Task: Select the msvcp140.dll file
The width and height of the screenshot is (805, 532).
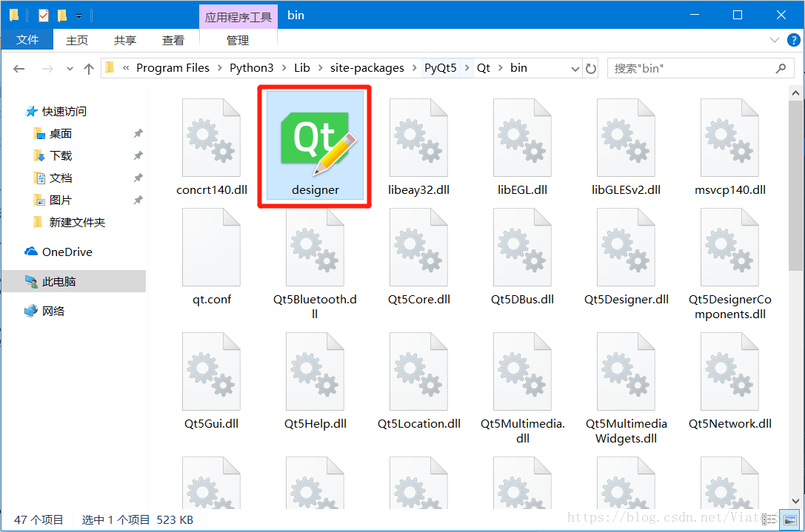Action: point(729,147)
